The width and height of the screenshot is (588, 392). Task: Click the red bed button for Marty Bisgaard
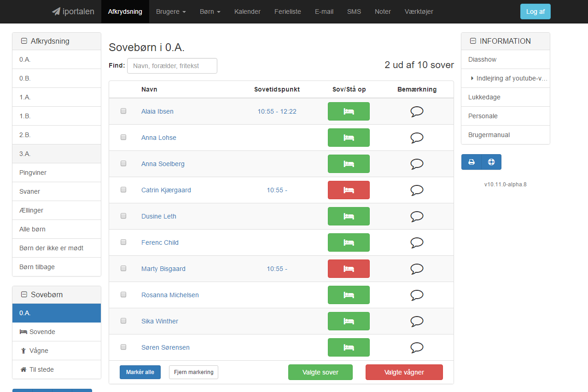tap(349, 269)
